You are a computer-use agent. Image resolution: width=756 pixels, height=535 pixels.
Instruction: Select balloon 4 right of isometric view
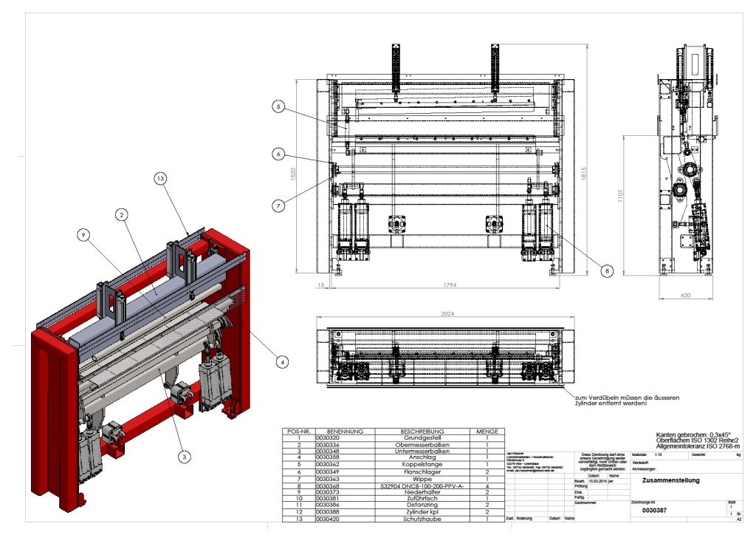[x=282, y=361]
